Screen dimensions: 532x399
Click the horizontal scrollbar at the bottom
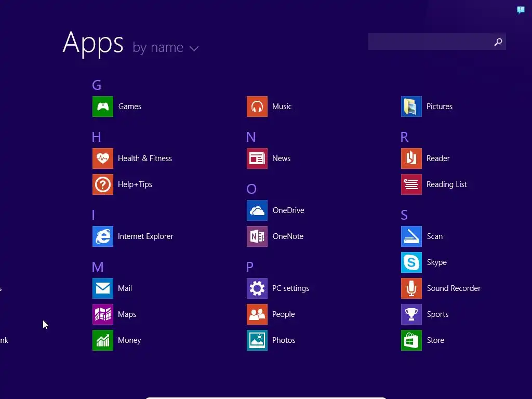[x=266, y=397]
